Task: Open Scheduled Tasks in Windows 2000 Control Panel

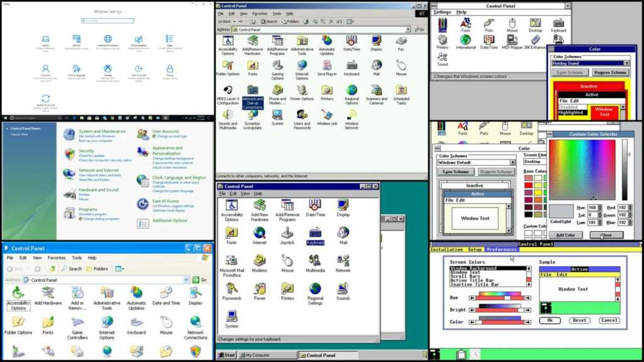Action: (x=401, y=94)
